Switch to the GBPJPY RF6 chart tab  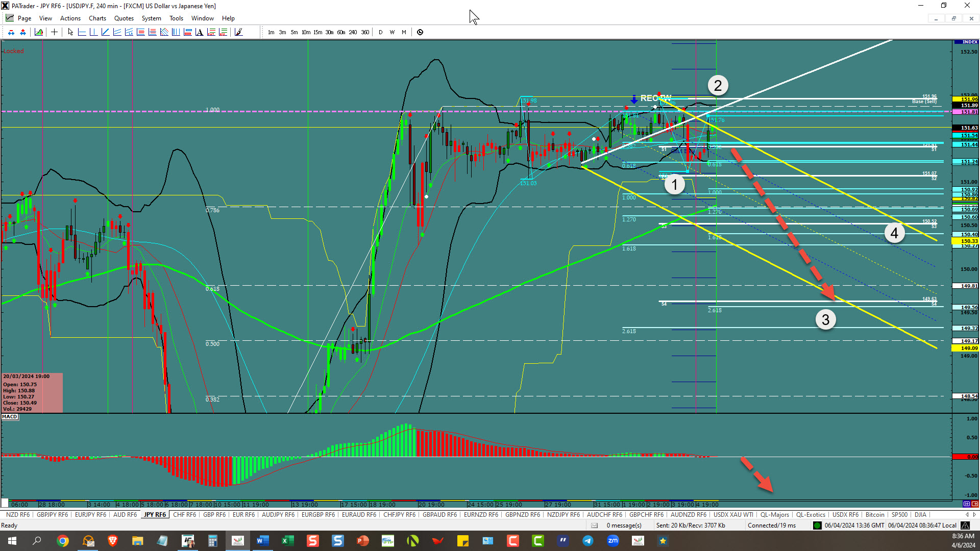(52, 515)
